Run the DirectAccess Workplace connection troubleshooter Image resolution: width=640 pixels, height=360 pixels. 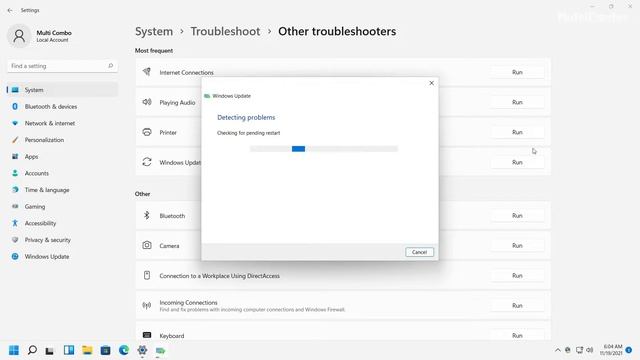[x=517, y=276]
